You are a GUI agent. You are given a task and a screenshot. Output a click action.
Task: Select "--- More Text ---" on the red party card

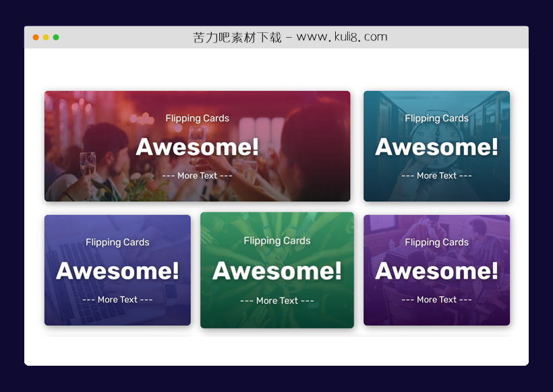pyautogui.click(x=197, y=176)
